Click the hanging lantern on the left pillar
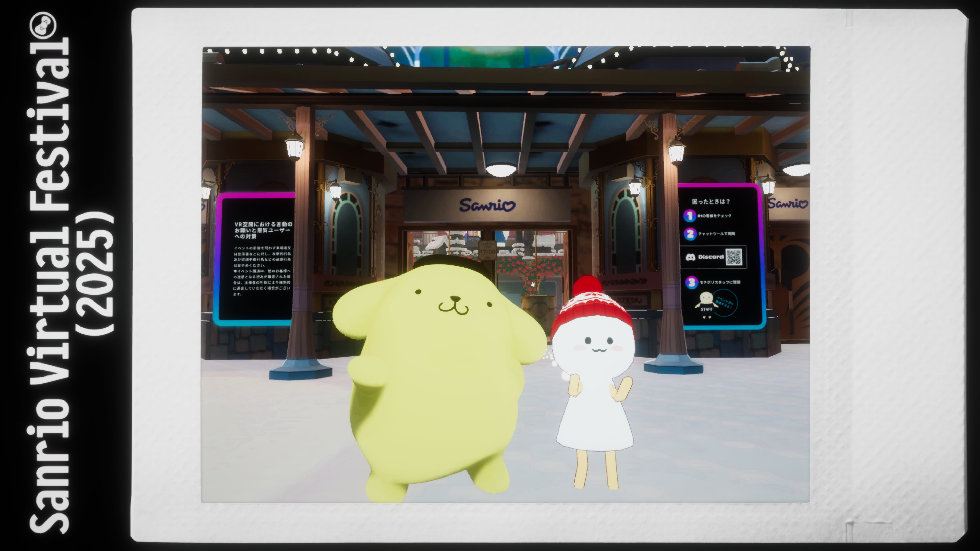980x551 pixels. coord(295,146)
